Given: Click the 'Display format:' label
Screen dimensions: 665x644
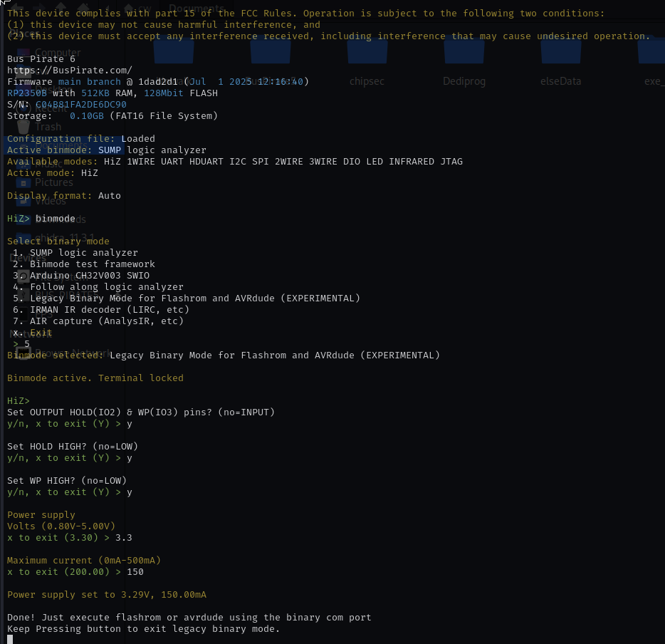Looking at the screenshot, I should [x=50, y=196].
